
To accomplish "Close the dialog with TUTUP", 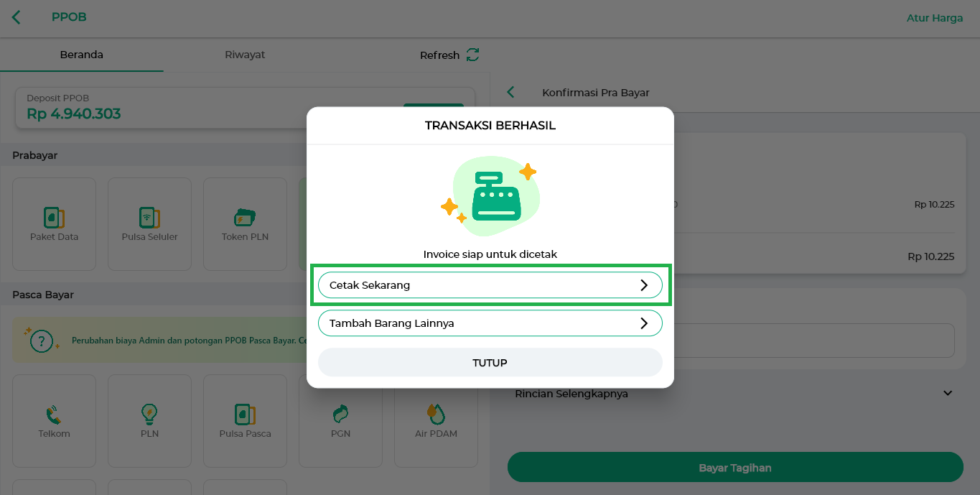I will point(490,363).
